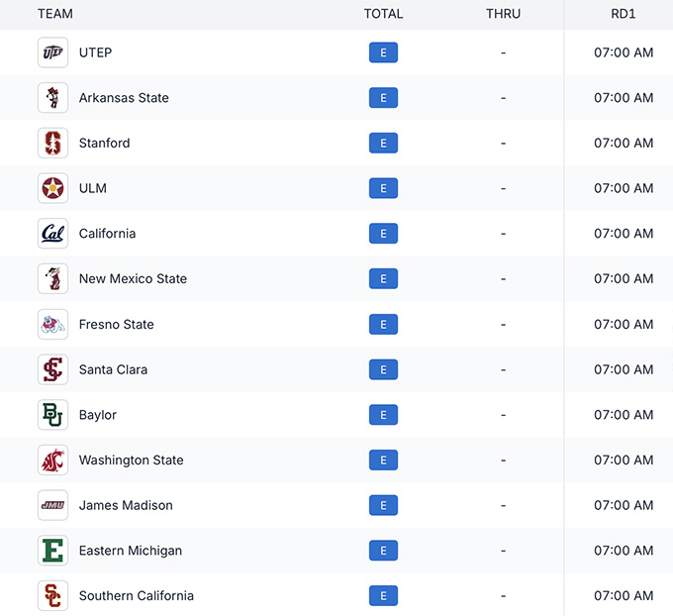This screenshot has width=673, height=616.
Task: Select the Stanford tree logo
Action: (x=52, y=143)
